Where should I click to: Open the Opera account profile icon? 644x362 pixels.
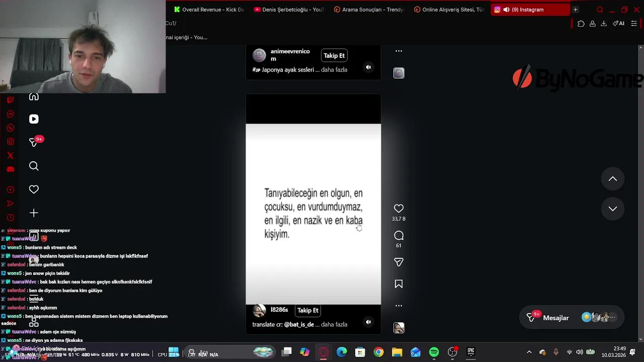(x=593, y=24)
